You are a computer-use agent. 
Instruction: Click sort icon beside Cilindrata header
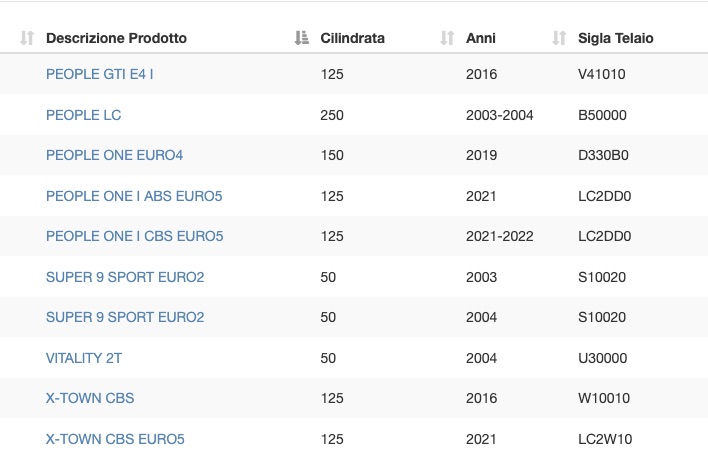(302, 38)
